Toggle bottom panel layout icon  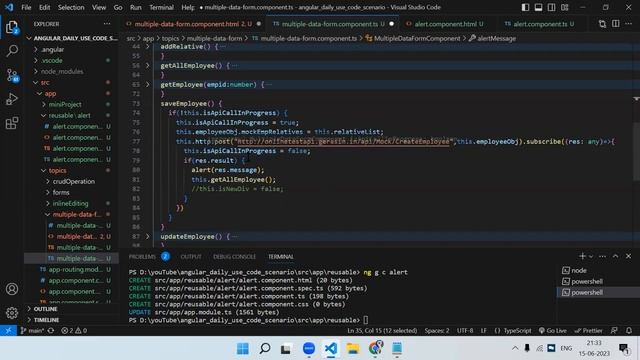point(538,7)
